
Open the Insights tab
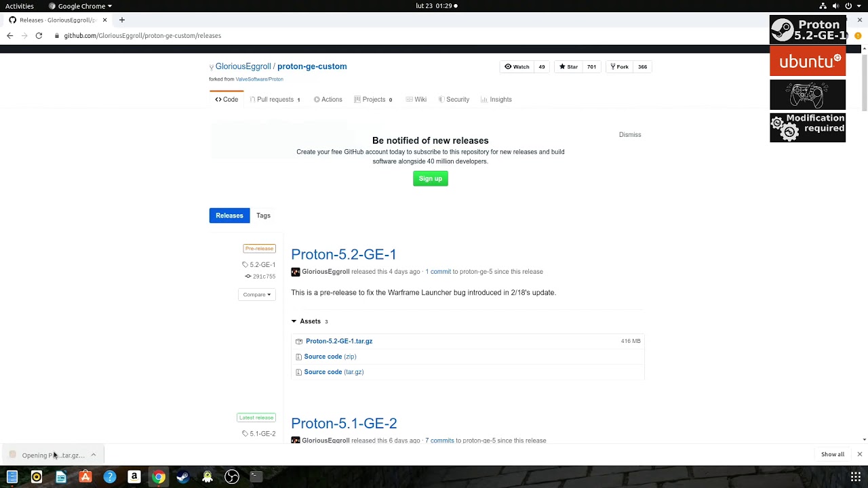click(x=496, y=99)
